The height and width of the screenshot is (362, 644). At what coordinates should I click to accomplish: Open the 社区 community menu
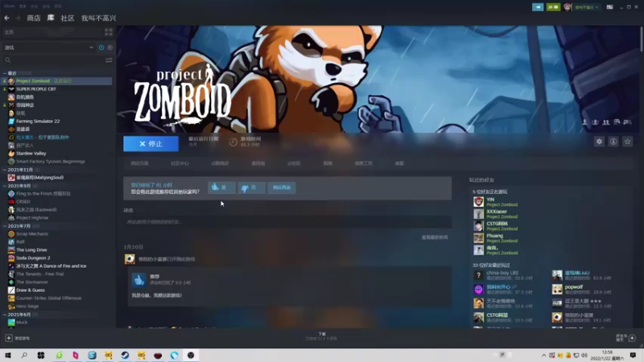tap(68, 18)
